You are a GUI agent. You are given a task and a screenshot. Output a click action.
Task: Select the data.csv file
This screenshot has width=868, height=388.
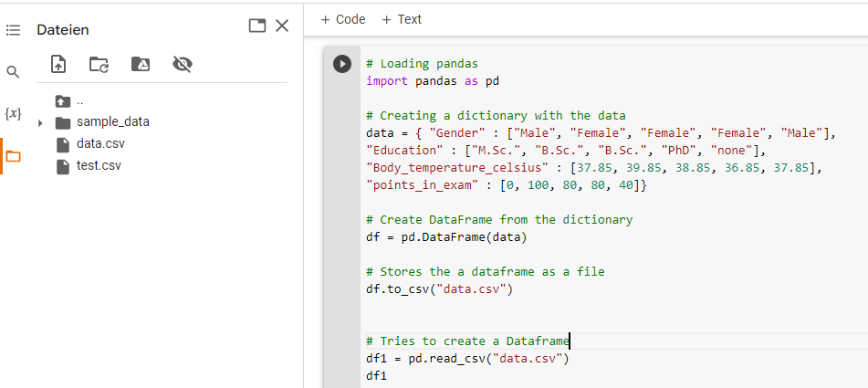[x=100, y=144]
